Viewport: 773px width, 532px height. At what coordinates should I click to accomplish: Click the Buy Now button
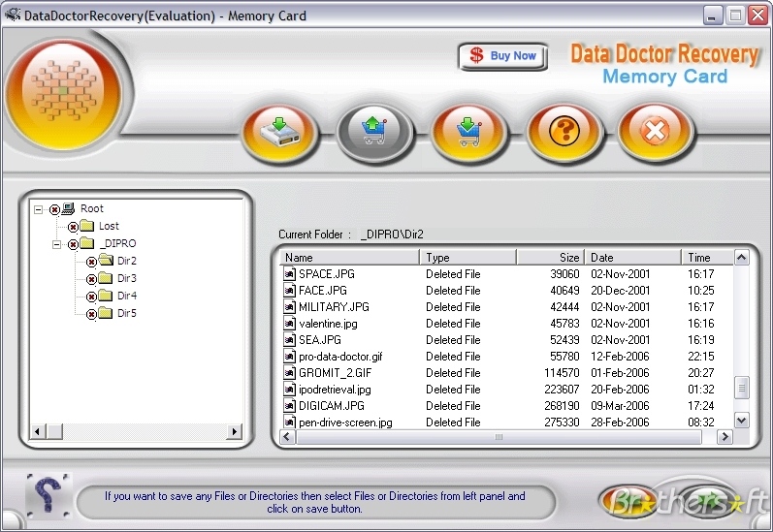[x=502, y=56]
